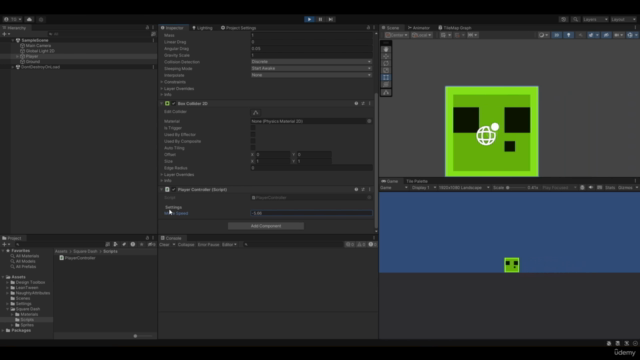Viewport: 640px width, 360px height.
Task: Select the Scale tool in Scene toolbar
Action: 386,70
